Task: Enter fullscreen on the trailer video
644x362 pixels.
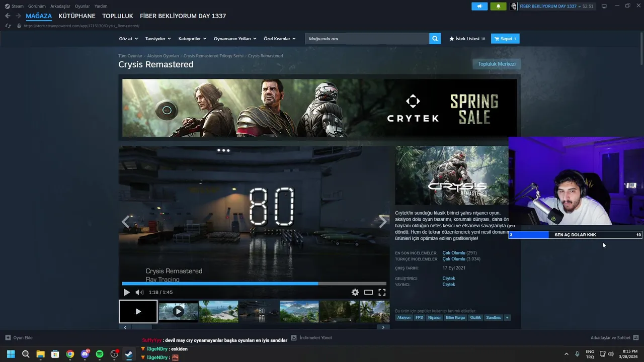Action: tap(382, 292)
